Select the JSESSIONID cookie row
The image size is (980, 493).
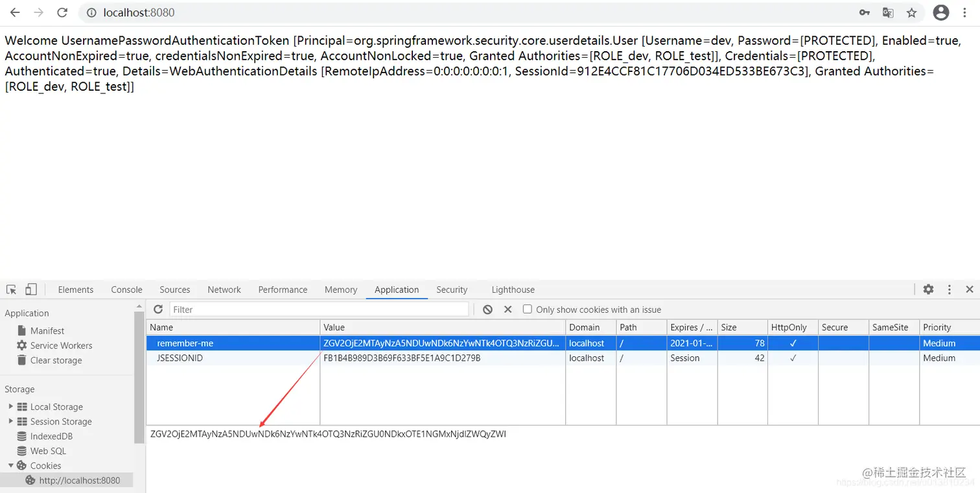coord(563,358)
